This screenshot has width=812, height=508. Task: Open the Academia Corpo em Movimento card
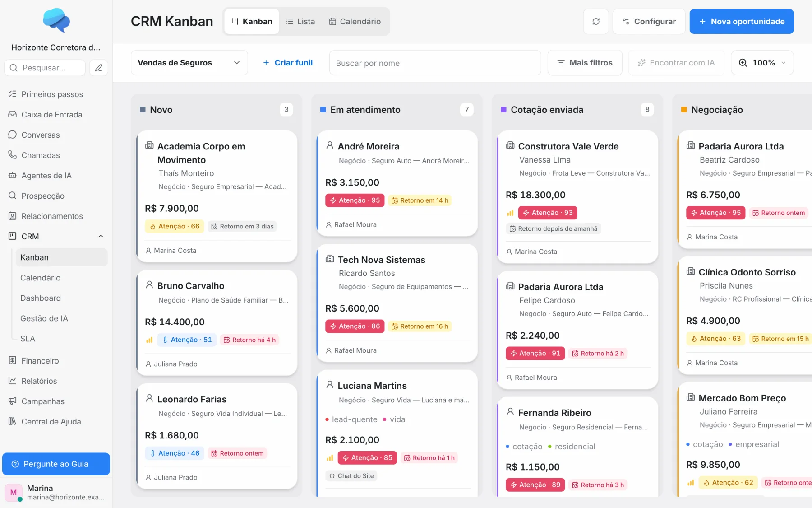coord(217,196)
